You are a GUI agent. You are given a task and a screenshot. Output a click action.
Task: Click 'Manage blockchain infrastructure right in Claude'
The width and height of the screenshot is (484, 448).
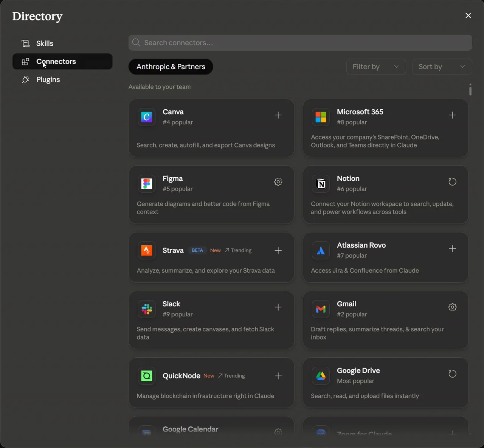click(x=205, y=396)
